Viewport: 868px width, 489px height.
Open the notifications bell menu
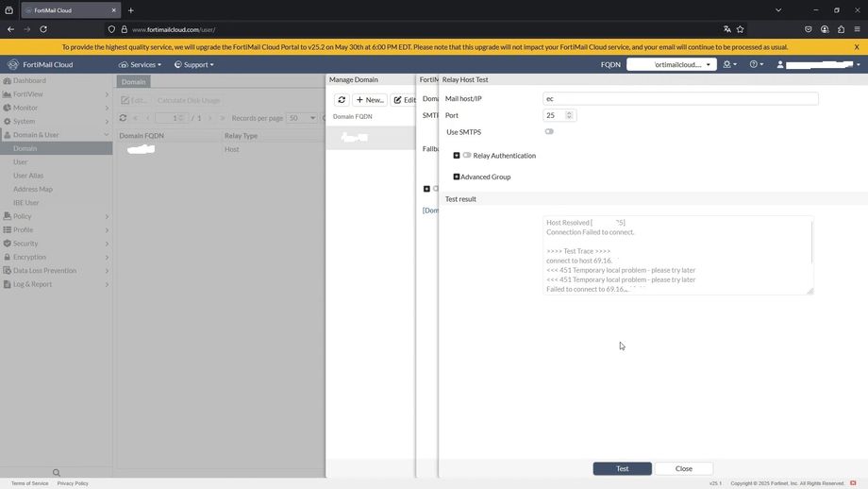(x=729, y=65)
